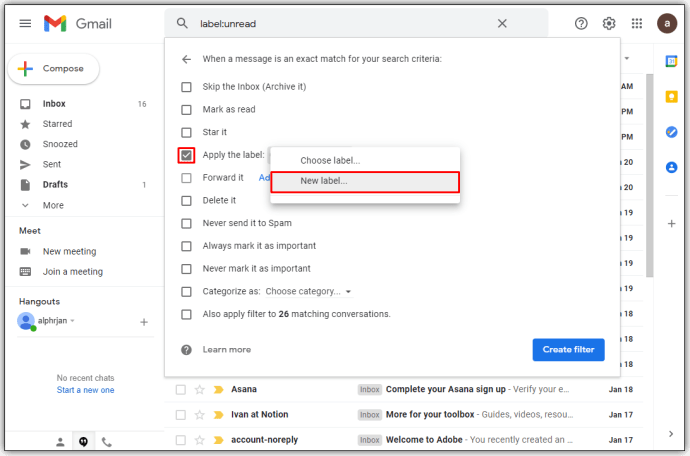The width and height of the screenshot is (690, 456).
Task: Click the Create filter button
Action: tap(568, 349)
